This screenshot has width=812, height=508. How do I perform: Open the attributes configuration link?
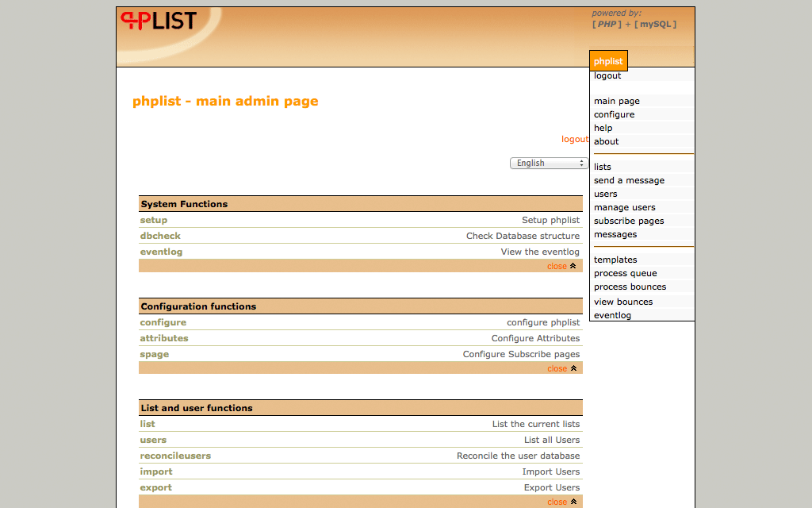[164, 338]
